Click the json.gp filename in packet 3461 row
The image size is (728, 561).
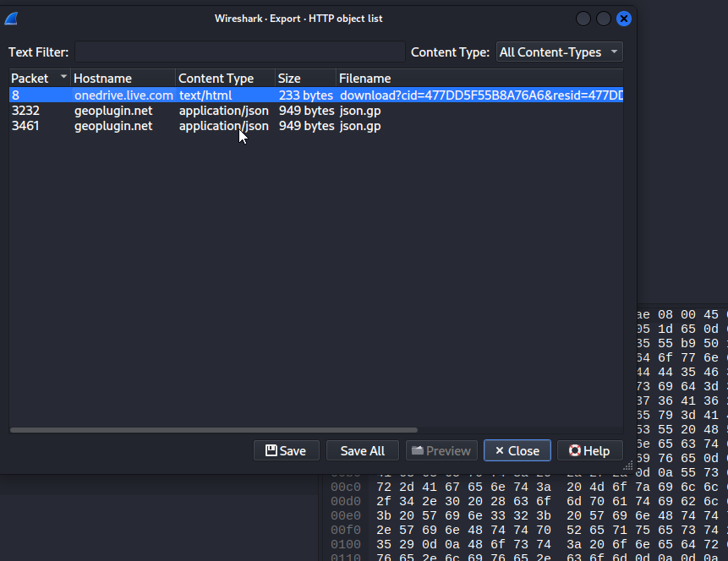[x=360, y=126]
